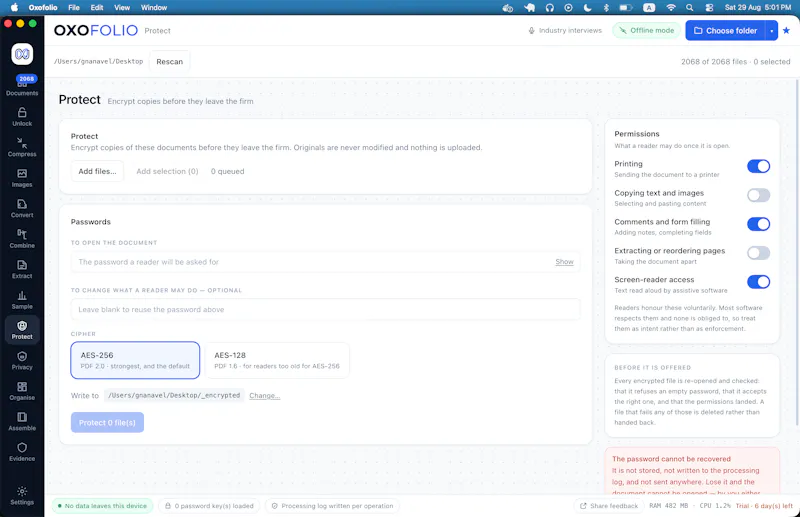800x517 pixels.
Task: Open the Assemble tool
Action: [x=22, y=422]
